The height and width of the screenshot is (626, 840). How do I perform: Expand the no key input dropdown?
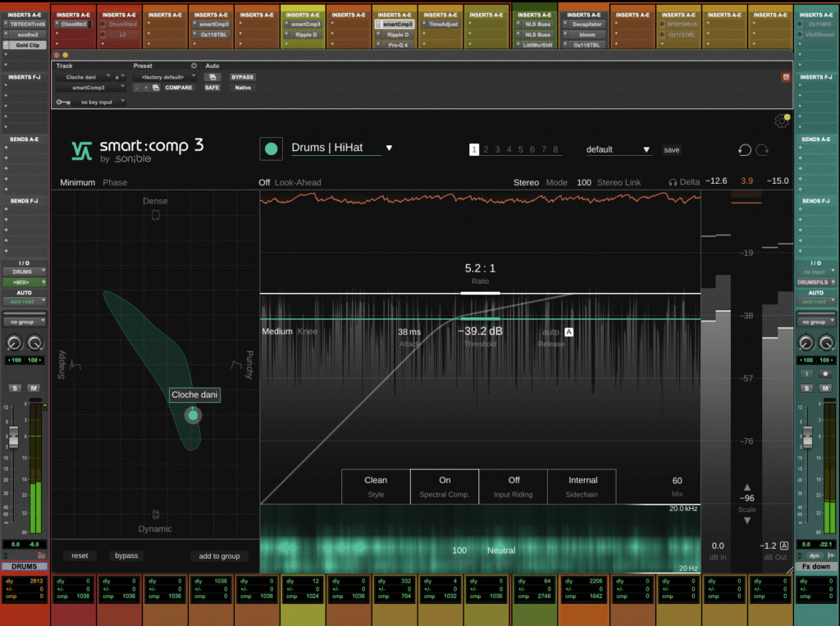[x=97, y=101]
